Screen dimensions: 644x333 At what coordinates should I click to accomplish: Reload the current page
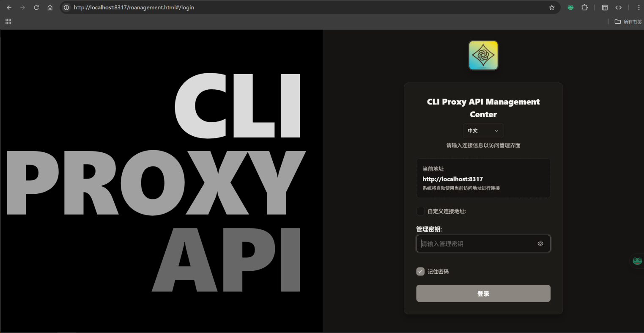coord(36,8)
